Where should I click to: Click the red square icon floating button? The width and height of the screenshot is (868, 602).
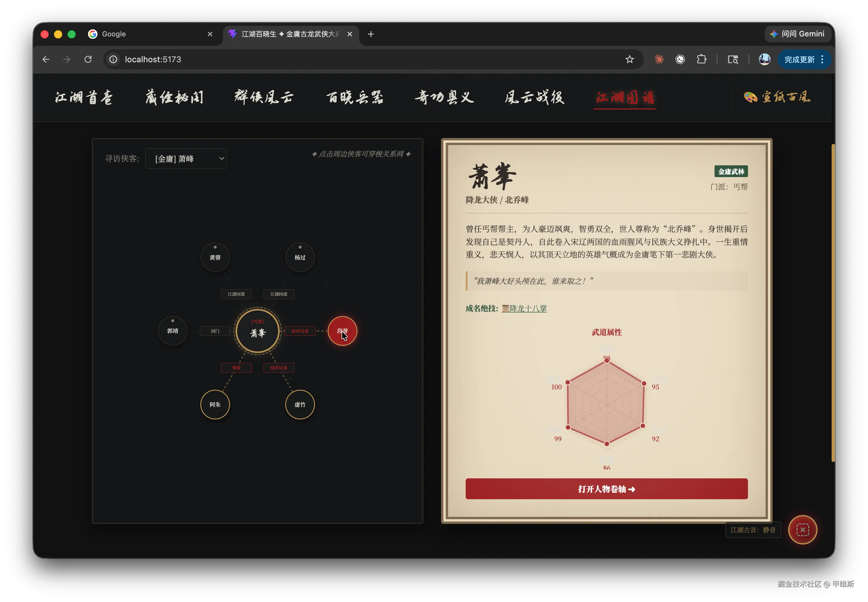click(x=803, y=529)
